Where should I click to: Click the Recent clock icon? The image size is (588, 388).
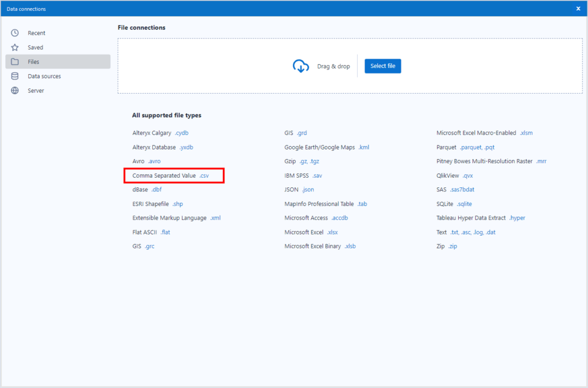(x=15, y=33)
